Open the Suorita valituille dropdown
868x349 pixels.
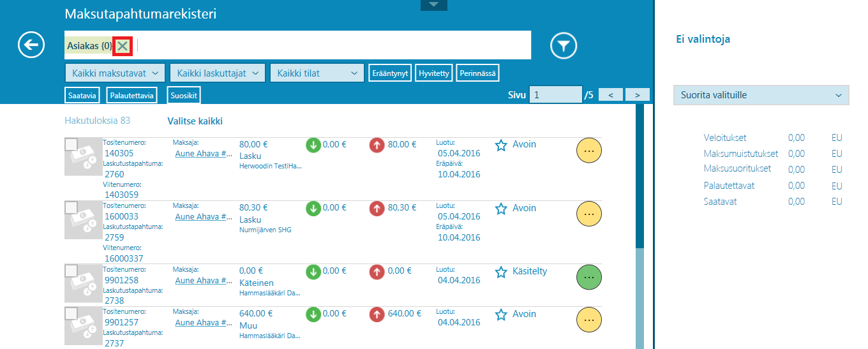tap(761, 95)
